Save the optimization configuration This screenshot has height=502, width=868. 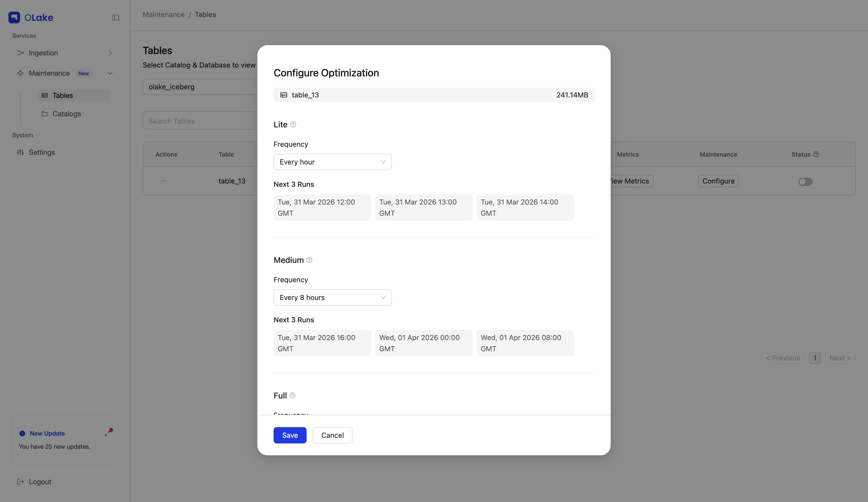pos(290,435)
